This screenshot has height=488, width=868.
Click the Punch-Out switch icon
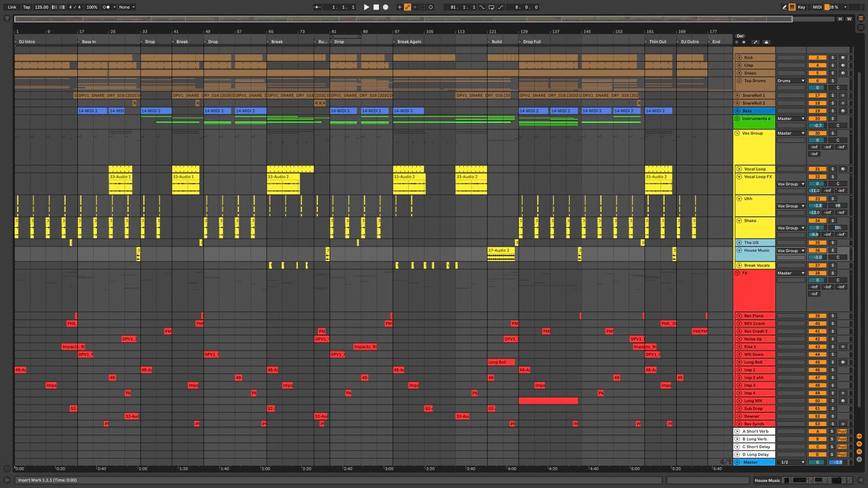coord(500,7)
